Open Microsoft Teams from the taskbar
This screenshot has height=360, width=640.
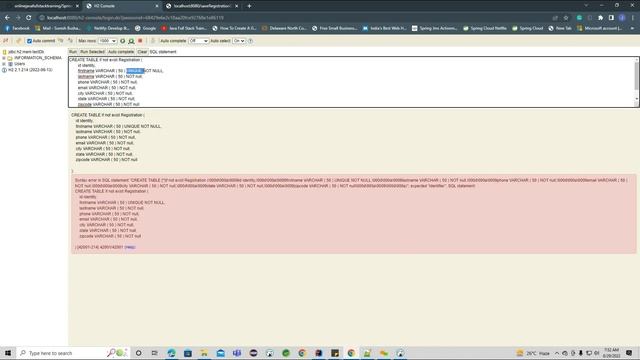click(237, 353)
